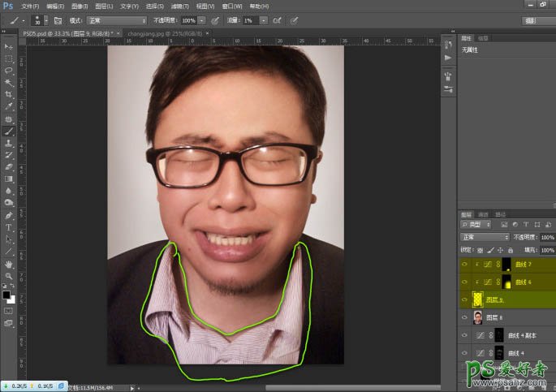The height and width of the screenshot is (392, 556).
Task: Select the Zoom tool
Action: pyautogui.click(x=9, y=276)
